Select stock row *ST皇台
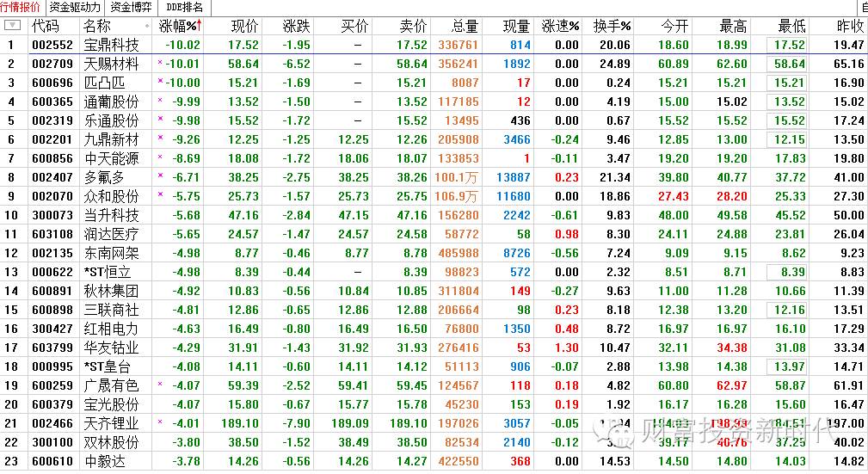This screenshot has height=474, width=868. click(434, 366)
